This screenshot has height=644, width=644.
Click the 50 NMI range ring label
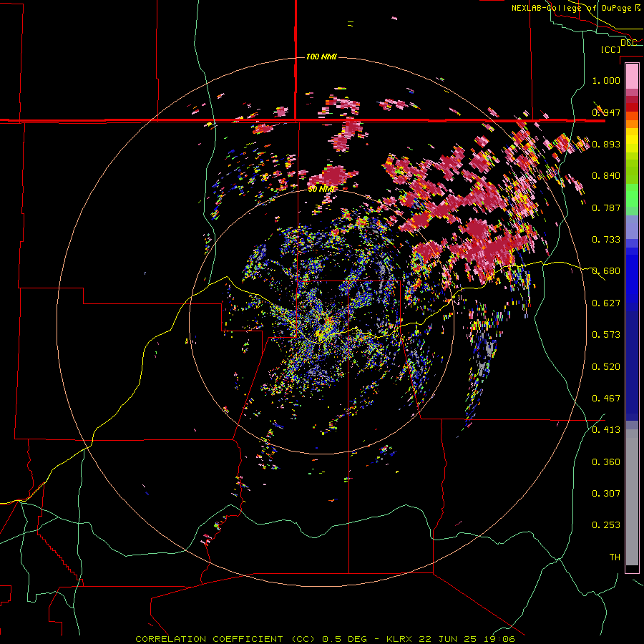click(321, 189)
